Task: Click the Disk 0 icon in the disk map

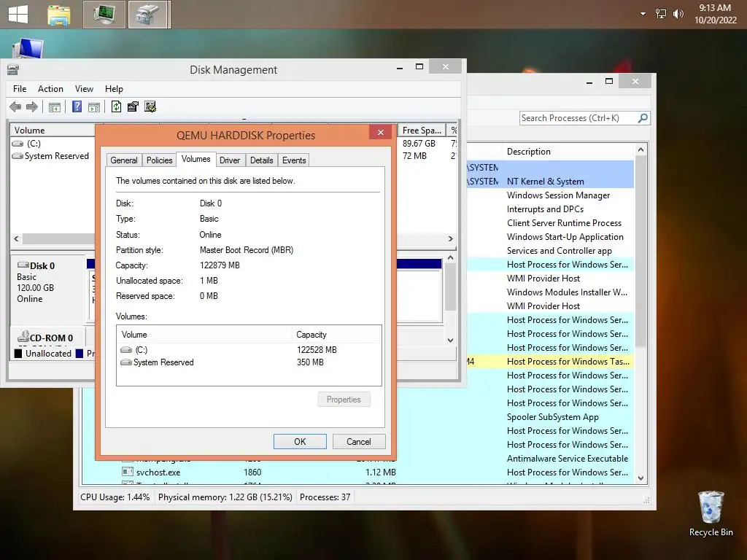Action: click(23, 265)
